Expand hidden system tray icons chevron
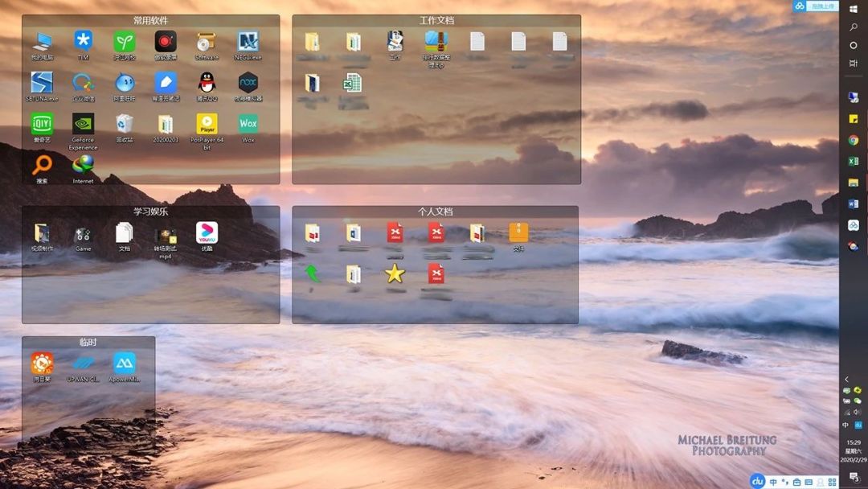 [846, 380]
